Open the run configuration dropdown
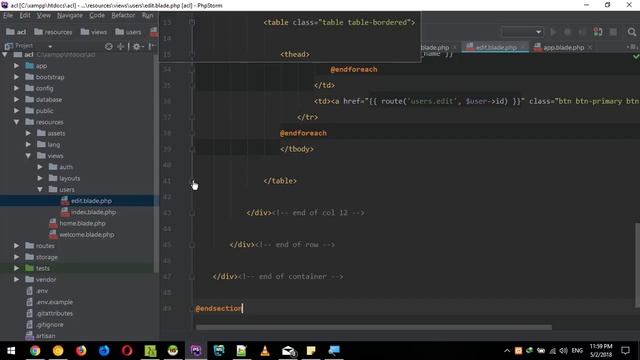The image size is (640, 360). [522, 32]
